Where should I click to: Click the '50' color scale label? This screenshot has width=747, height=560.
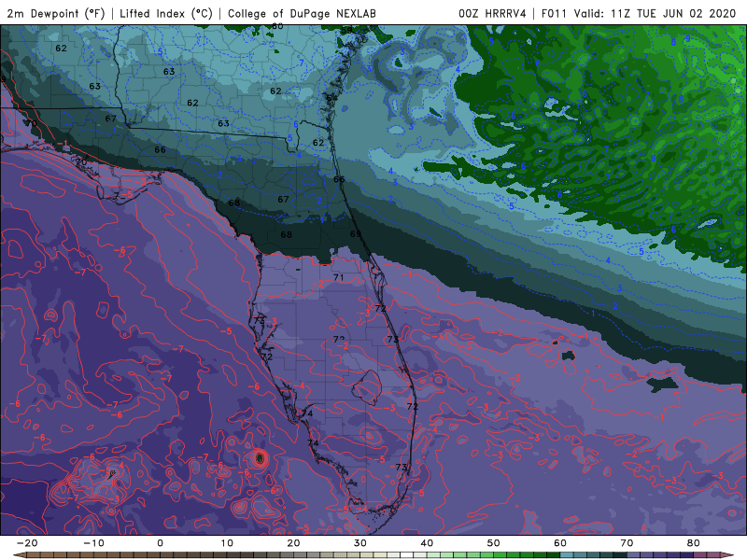pos(494,543)
